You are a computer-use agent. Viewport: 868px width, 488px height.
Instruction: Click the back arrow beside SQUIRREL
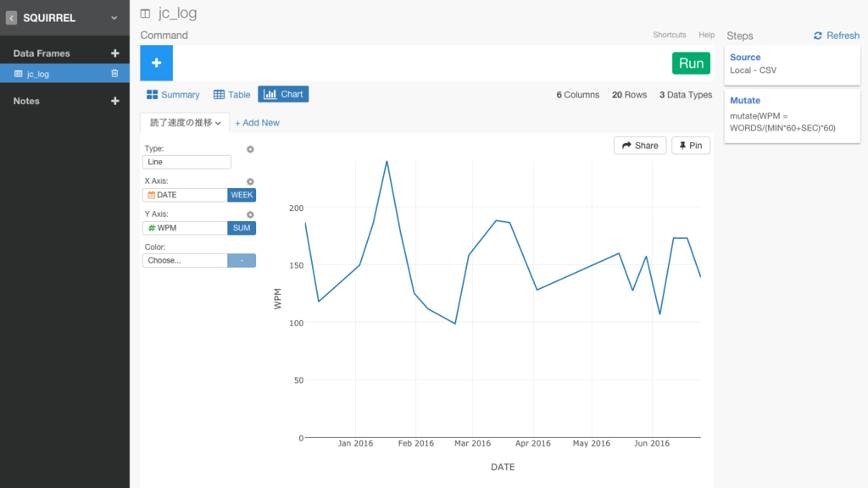click(x=11, y=18)
